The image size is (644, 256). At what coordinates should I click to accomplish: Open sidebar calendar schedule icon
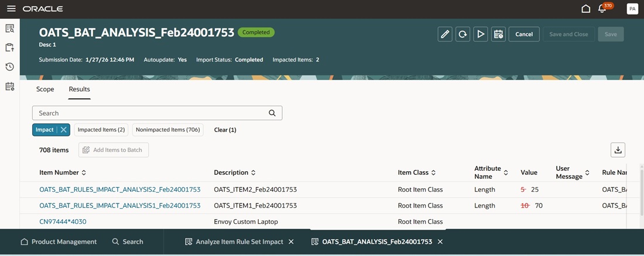10,86
